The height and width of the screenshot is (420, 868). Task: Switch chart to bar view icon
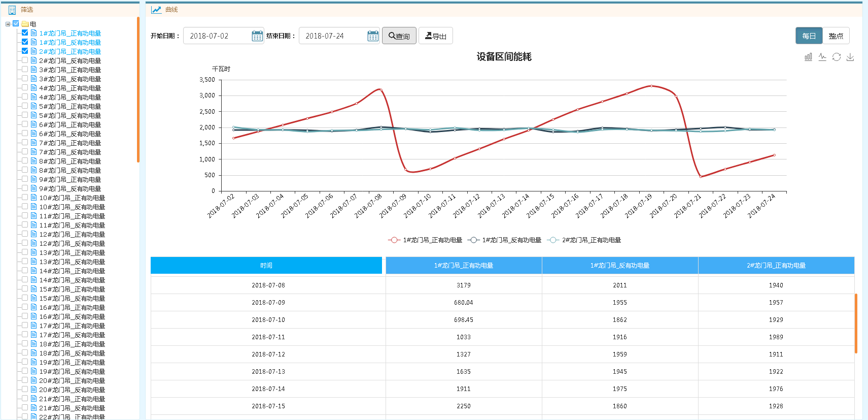coord(808,57)
